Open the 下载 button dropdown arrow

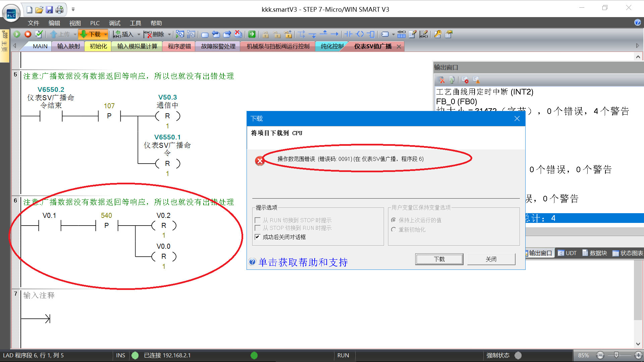coord(105,34)
